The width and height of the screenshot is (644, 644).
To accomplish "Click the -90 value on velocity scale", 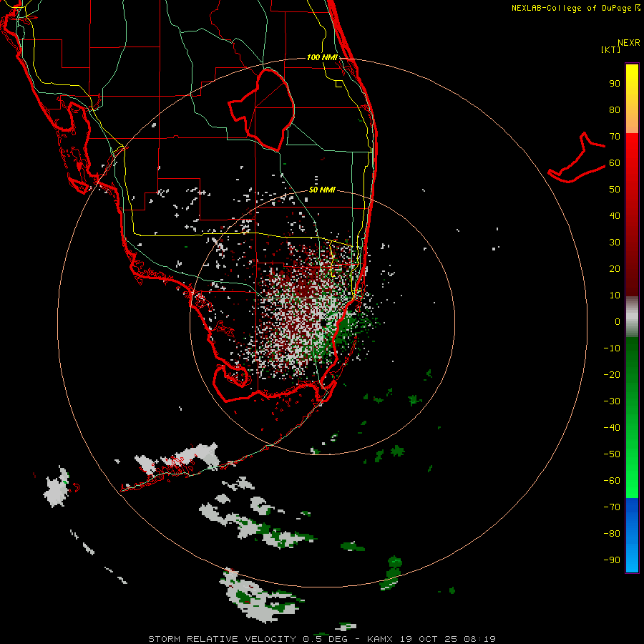I will click(x=612, y=560).
